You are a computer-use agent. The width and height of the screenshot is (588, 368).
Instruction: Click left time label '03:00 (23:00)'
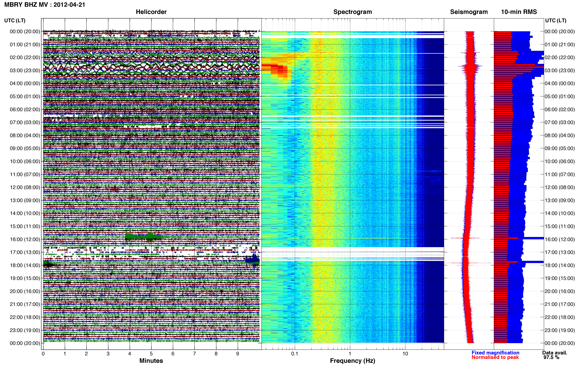25,71
